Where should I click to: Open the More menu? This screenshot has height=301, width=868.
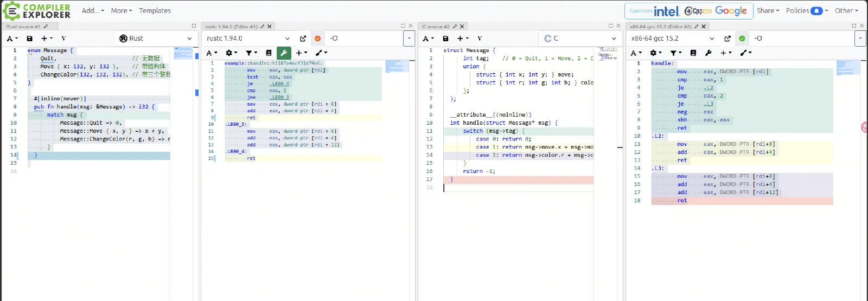coord(122,10)
